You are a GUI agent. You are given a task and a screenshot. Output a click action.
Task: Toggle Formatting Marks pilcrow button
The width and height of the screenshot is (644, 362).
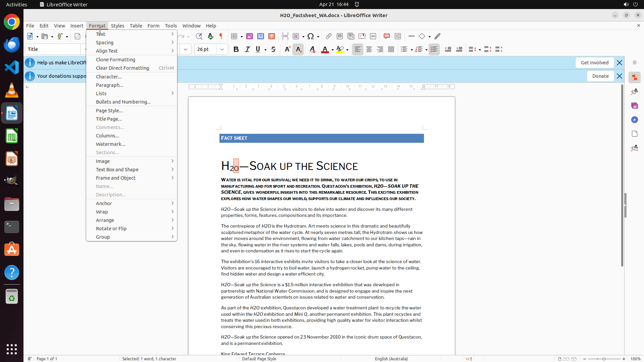[x=221, y=36]
